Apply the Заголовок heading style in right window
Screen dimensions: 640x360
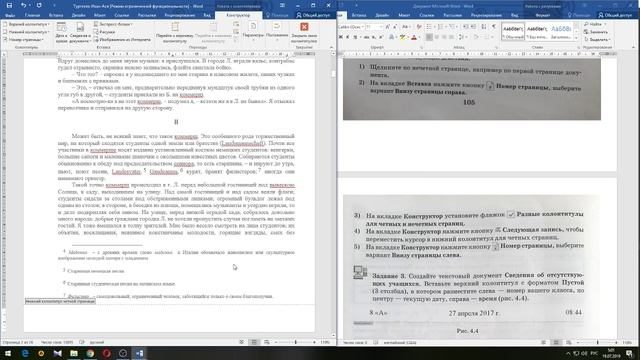click(561, 32)
